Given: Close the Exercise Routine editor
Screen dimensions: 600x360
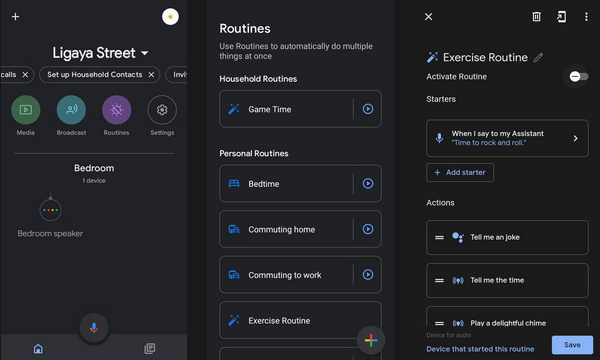Looking at the screenshot, I should click(429, 17).
